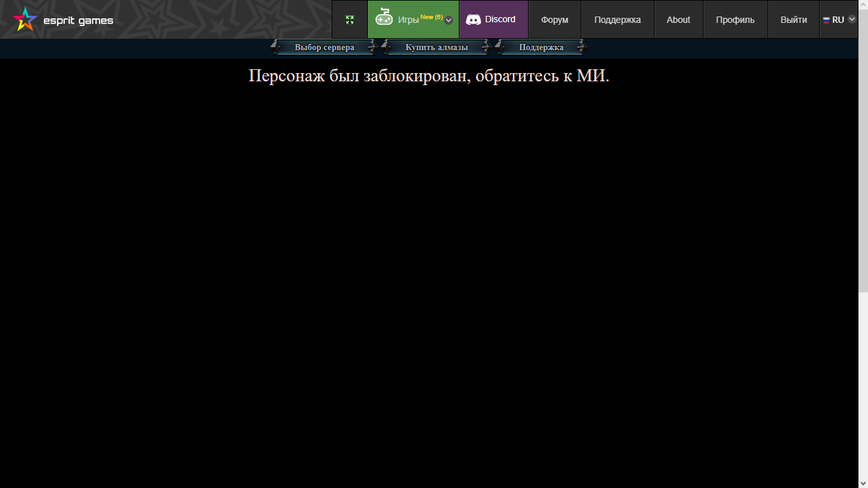
Task: Click the blocked character message text
Action: tap(429, 76)
